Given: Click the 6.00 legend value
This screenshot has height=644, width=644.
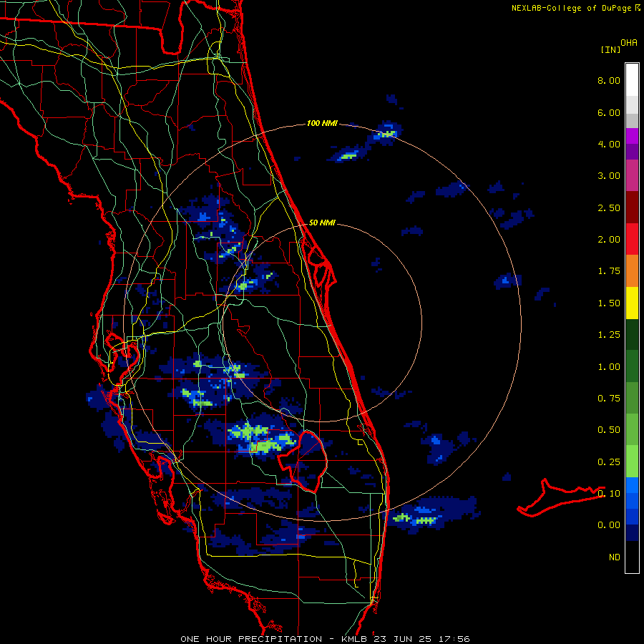Looking at the screenshot, I should (x=609, y=112).
